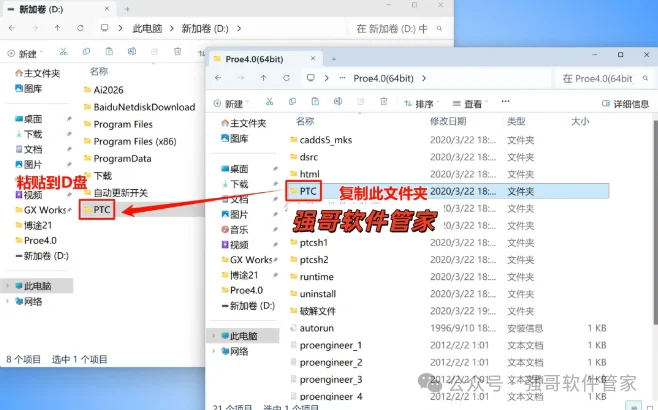Image resolution: width=658 pixels, height=410 pixels.
Task: Go up one level in Proe4.0 window
Action: click(x=264, y=78)
